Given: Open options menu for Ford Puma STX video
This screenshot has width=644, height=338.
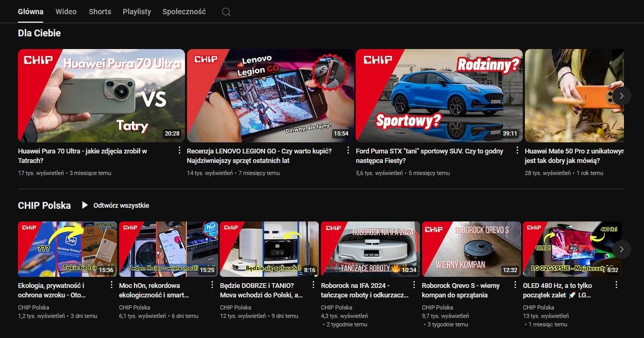Looking at the screenshot, I should coord(517,151).
